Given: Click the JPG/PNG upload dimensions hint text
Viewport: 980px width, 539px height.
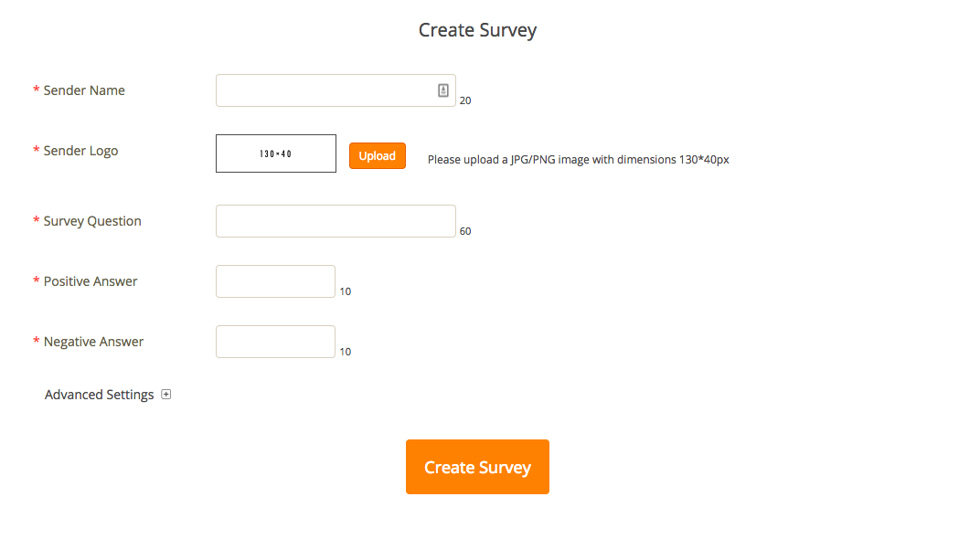Looking at the screenshot, I should (578, 160).
